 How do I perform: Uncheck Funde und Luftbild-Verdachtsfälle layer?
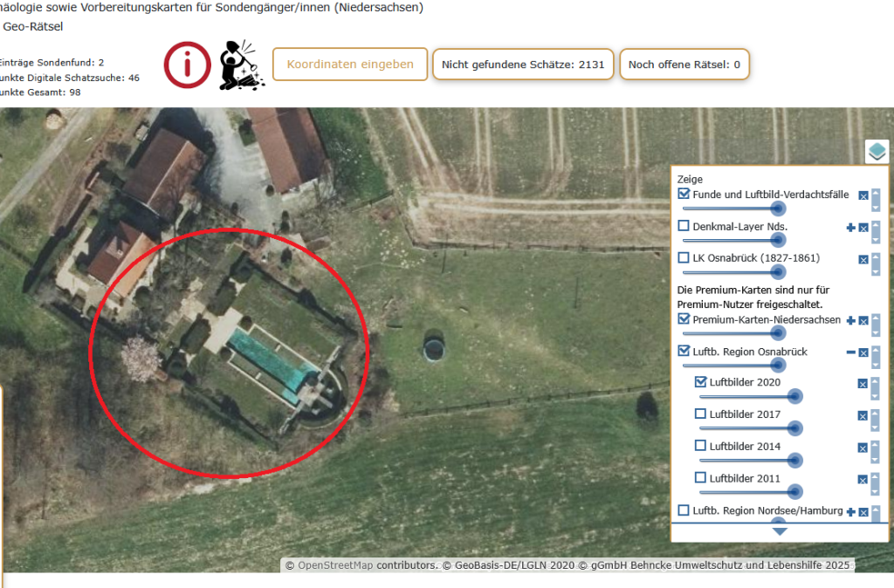[x=684, y=195]
